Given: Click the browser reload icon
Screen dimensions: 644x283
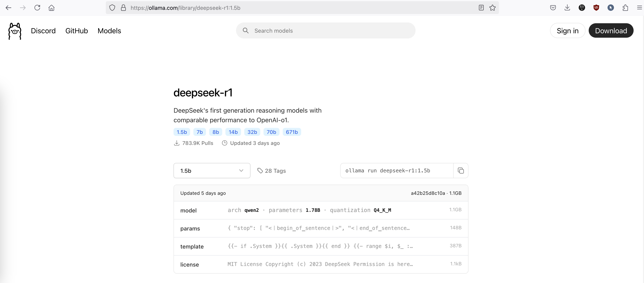Looking at the screenshot, I should point(37,8).
